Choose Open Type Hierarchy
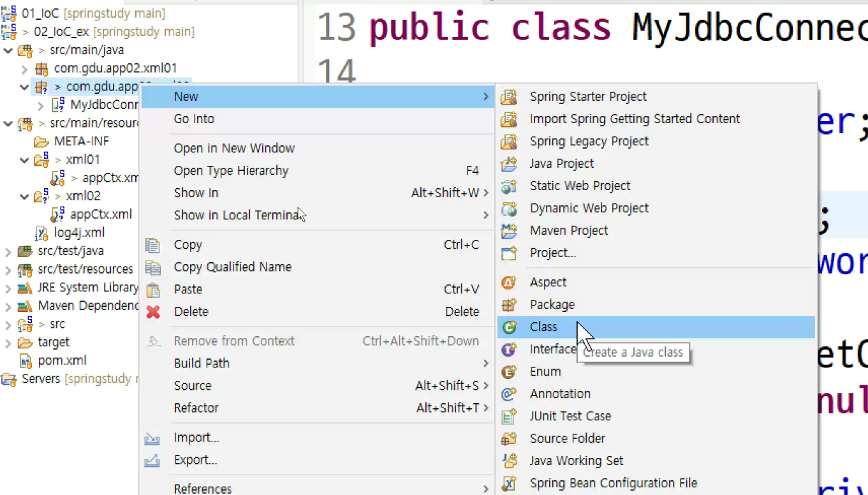Screen dimensions: 868x495 [318, 170]
